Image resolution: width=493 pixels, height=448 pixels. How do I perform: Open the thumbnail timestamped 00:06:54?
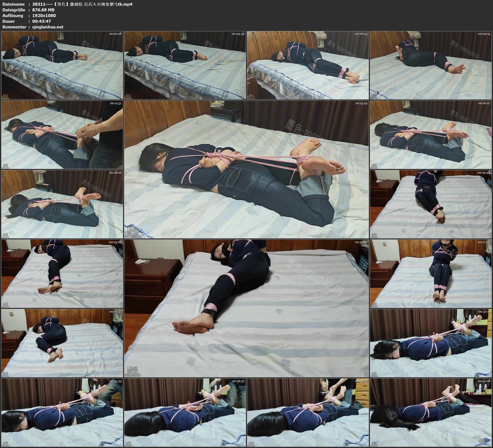click(308, 65)
